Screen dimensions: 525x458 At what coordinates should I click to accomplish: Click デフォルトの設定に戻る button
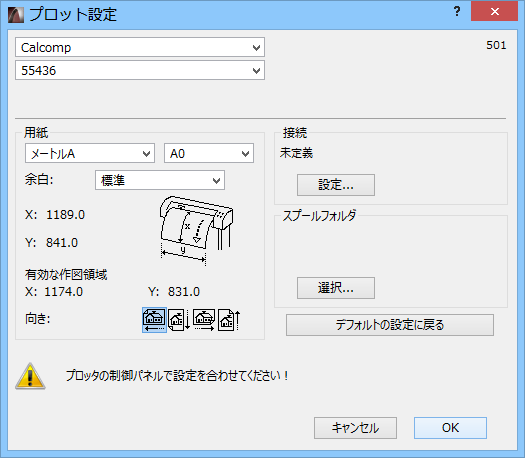(x=390, y=325)
